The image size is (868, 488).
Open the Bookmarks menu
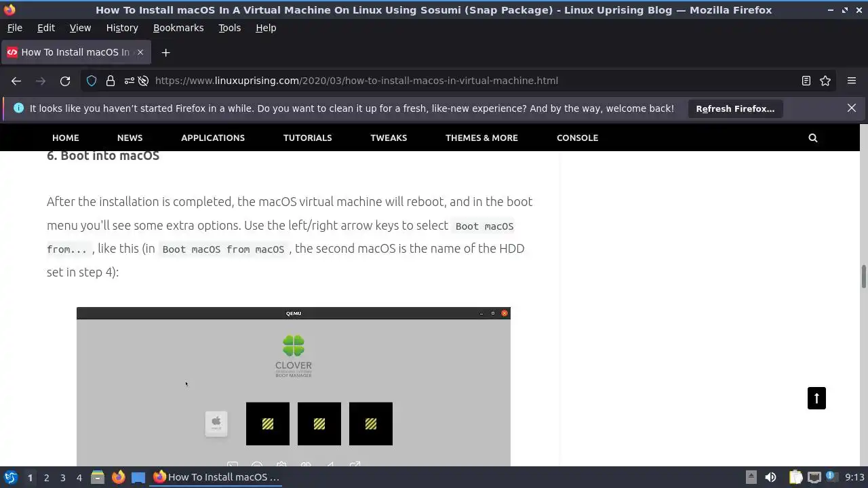[x=178, y=28]
